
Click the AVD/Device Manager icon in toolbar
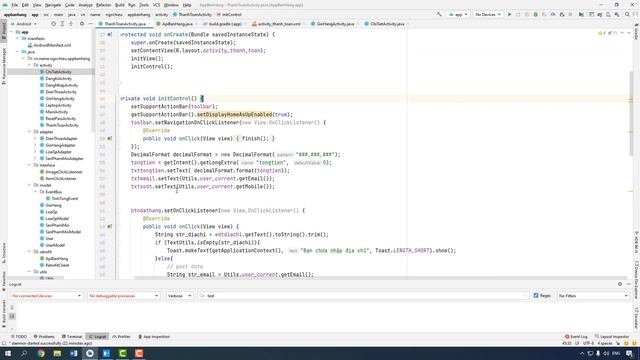point(608,14)
